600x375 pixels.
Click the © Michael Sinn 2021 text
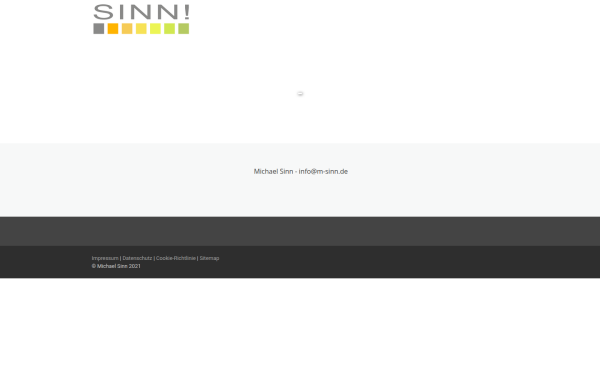[x=116, y=266]
